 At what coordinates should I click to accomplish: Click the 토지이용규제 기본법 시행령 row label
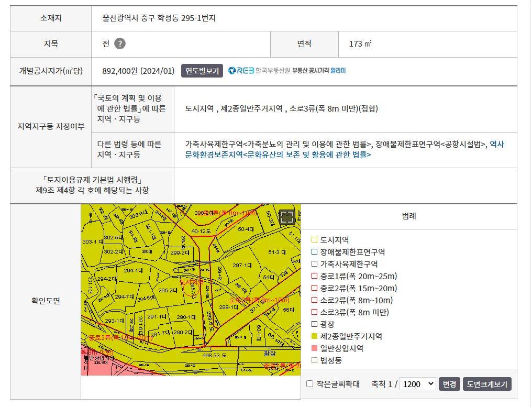click(92, 185)
